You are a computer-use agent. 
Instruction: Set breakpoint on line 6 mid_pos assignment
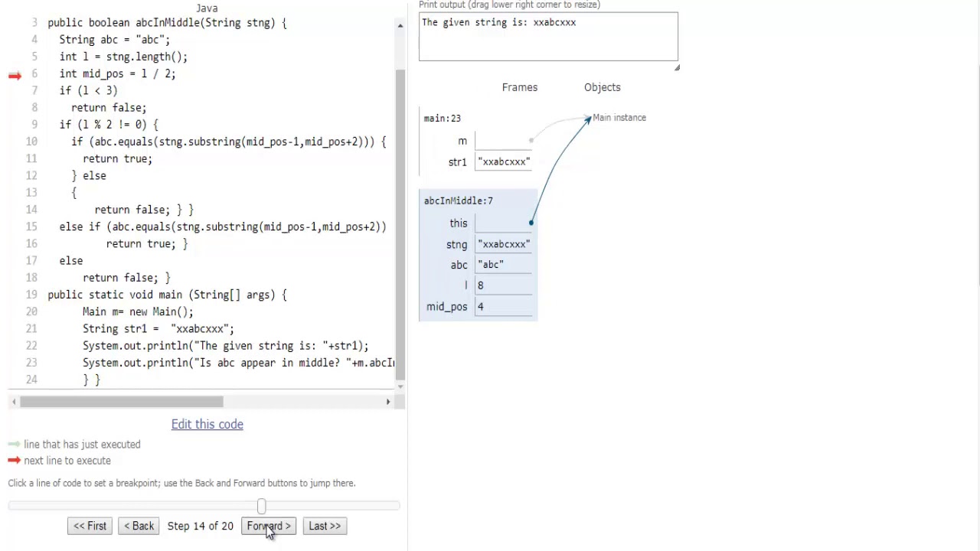tap(117, 74)
